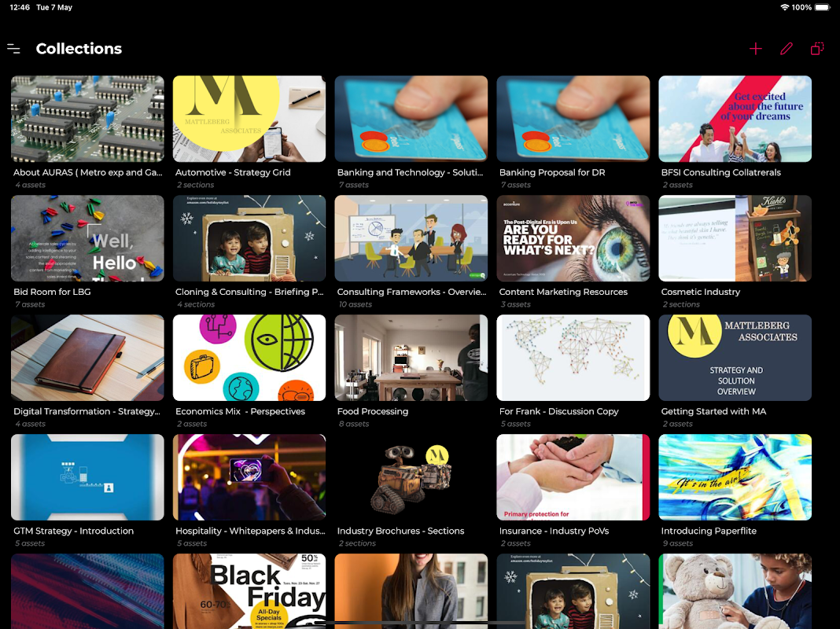Image resolution: width=840 pixels, height=629 pixels.
Task: Select '2 sections' under Cosmetic Industry
Action: click(x=681, y=304)
